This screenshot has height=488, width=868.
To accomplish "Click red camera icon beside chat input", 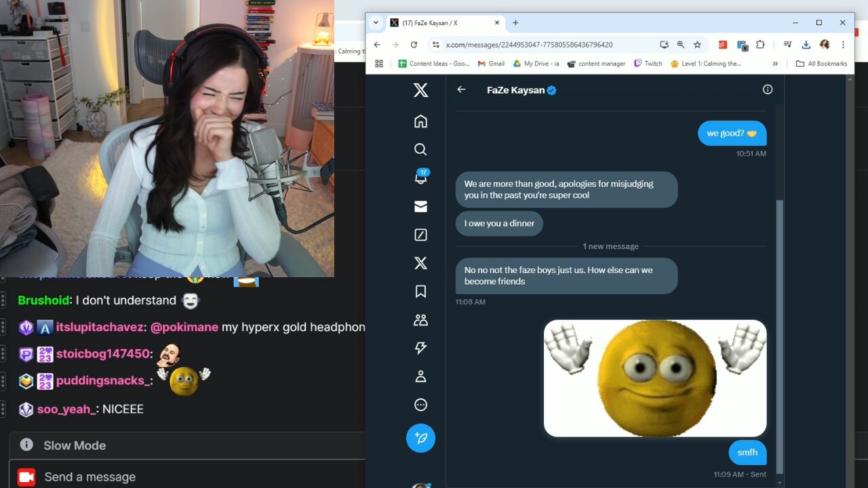I will (26, 477).
